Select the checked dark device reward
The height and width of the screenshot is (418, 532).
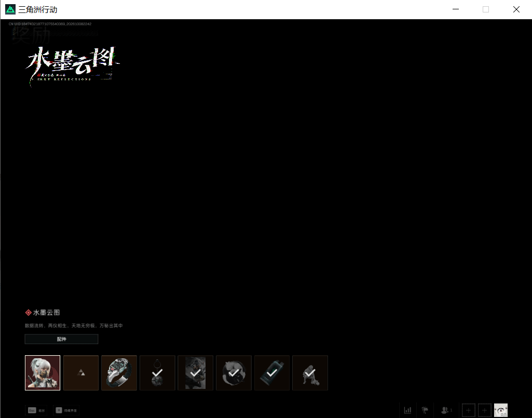point(272,373)
